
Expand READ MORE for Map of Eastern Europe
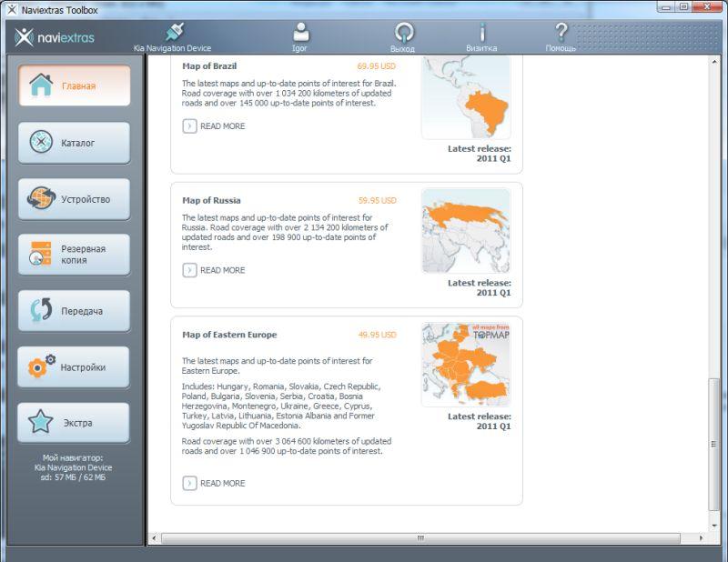(215, 483)
